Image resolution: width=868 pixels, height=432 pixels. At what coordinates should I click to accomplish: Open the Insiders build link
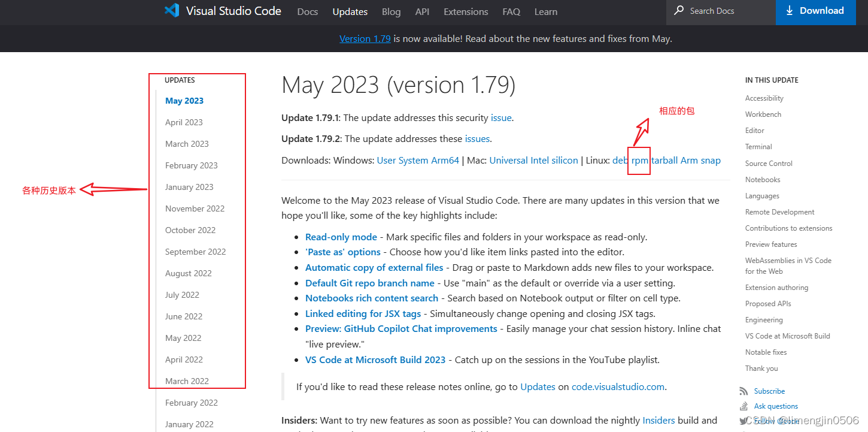tap(658, 421)
